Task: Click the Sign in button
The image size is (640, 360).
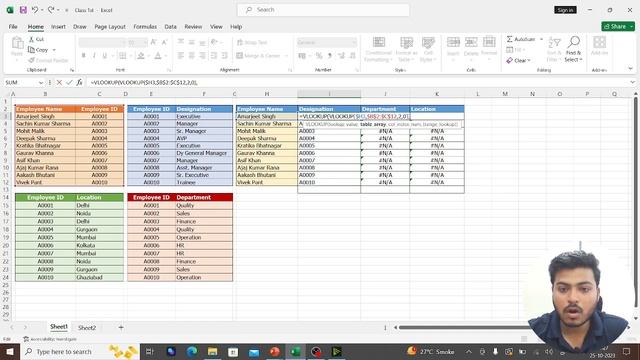Action: click(x=565, y=10)
